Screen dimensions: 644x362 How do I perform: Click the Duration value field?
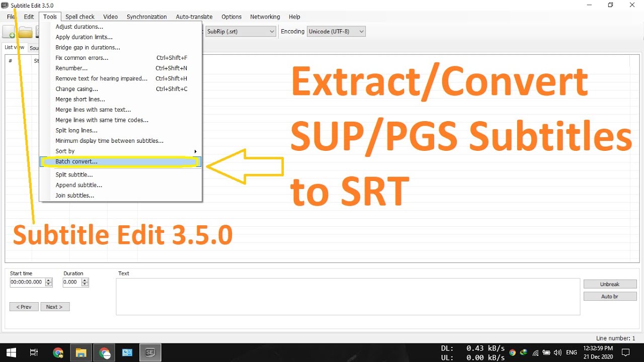click(x=72, y=282)
